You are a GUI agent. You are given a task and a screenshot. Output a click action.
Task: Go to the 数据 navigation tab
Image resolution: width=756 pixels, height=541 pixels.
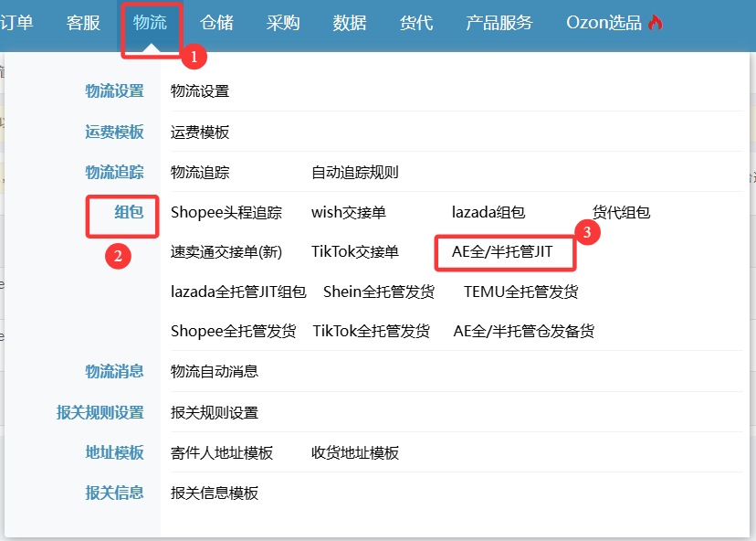(350, 24)
